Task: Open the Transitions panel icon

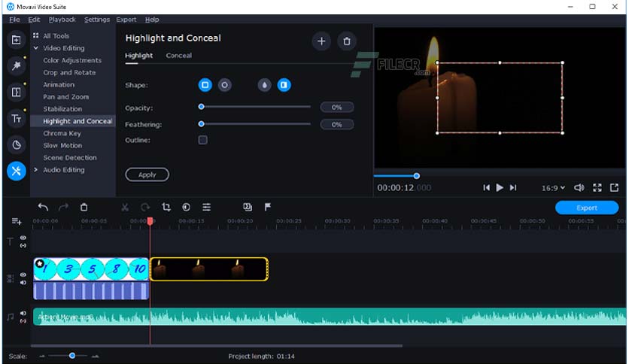Action: (x=16, y=93)
